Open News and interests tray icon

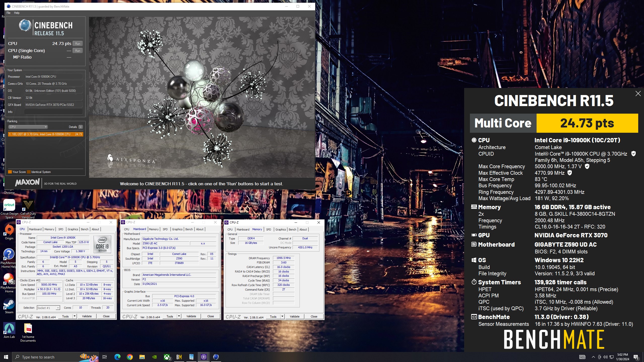(x=582, y=357)
